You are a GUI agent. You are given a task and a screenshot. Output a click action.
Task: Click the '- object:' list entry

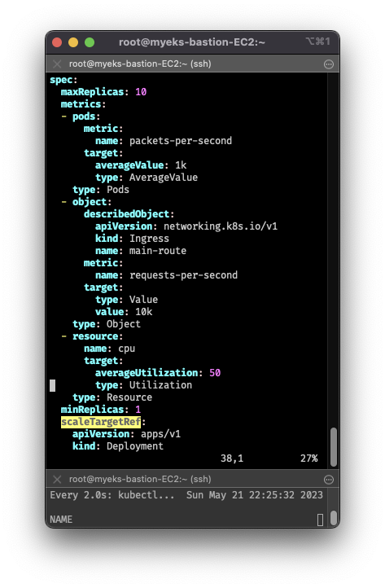pos(86,202)
